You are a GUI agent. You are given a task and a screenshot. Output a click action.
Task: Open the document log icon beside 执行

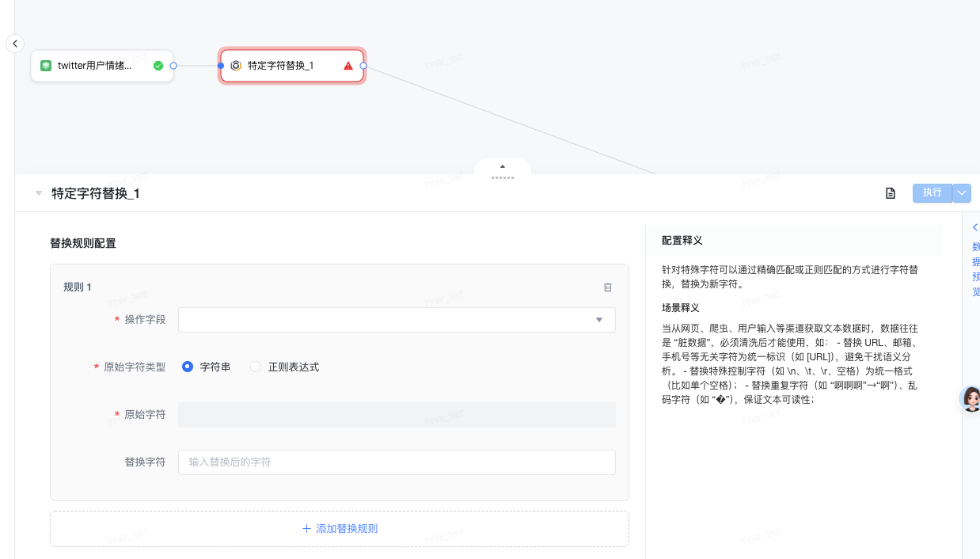click(891, 193)
